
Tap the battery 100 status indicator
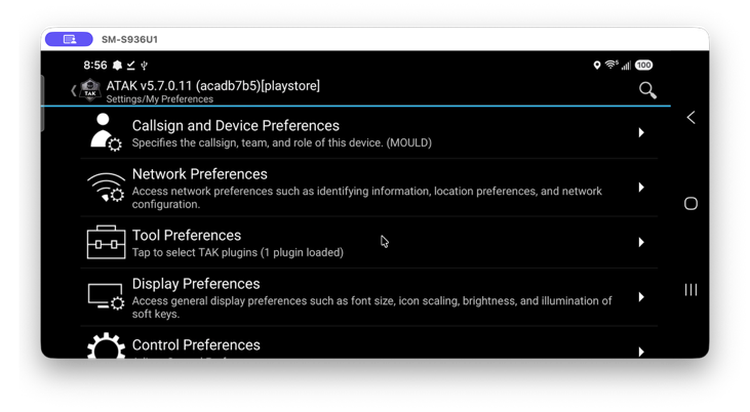644,65
